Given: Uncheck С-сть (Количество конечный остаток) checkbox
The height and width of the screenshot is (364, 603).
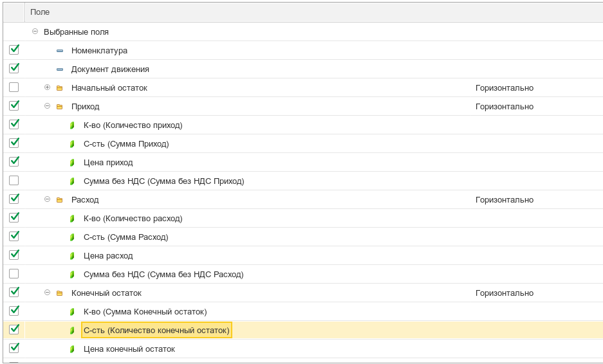Looking at the screenshot, I should pyautogui.click(x=14, y=330).
